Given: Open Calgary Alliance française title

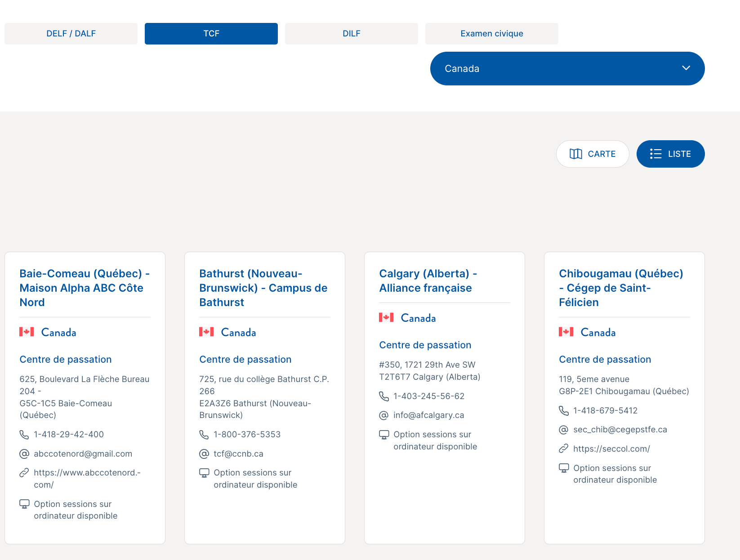Looking at the screenshot, I should pos(428,280).
